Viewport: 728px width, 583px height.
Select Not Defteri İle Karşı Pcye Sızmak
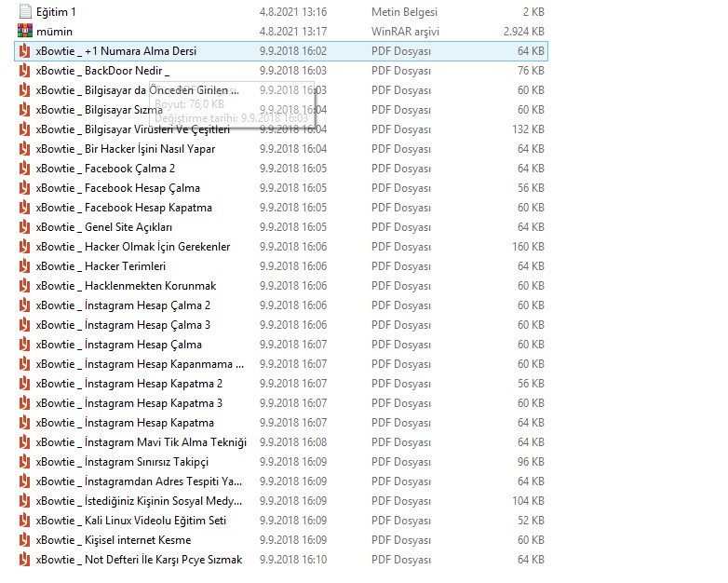(x=139, y=560)
